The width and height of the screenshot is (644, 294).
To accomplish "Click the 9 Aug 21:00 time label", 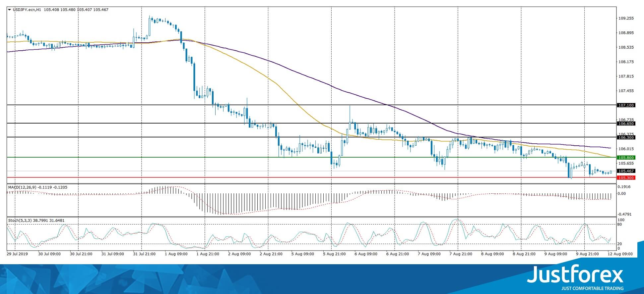I will tap(588, 254).
